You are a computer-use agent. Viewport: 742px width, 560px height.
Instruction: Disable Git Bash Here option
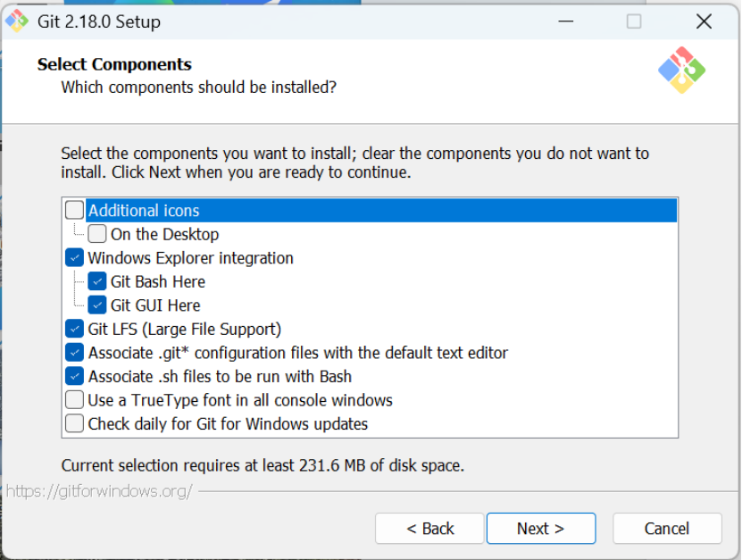point(97,281)
